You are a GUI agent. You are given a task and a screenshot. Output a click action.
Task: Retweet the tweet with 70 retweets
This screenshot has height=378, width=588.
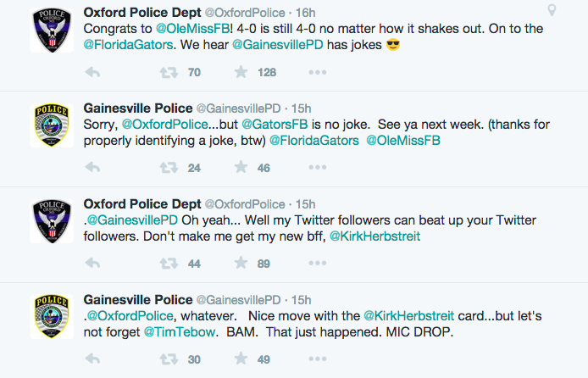[x=169, y=72]
